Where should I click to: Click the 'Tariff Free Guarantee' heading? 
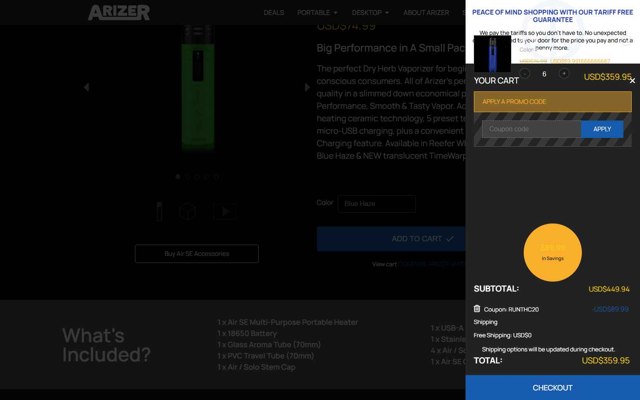click(x=553, y=16)
